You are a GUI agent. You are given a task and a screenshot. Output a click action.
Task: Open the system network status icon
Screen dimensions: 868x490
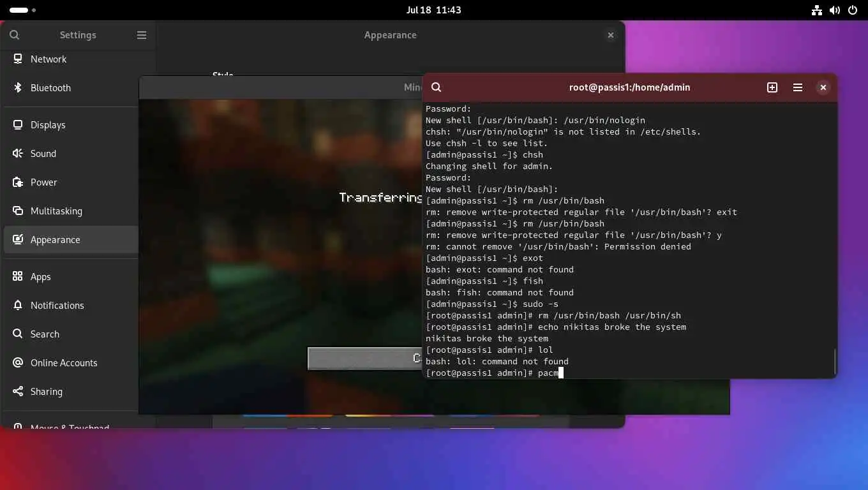click(817, 10)
